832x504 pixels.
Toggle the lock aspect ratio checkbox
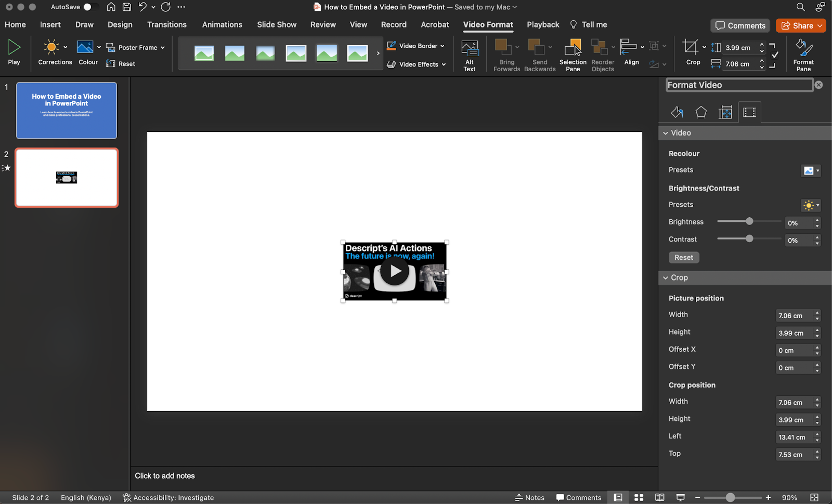[x=774, y=54]
